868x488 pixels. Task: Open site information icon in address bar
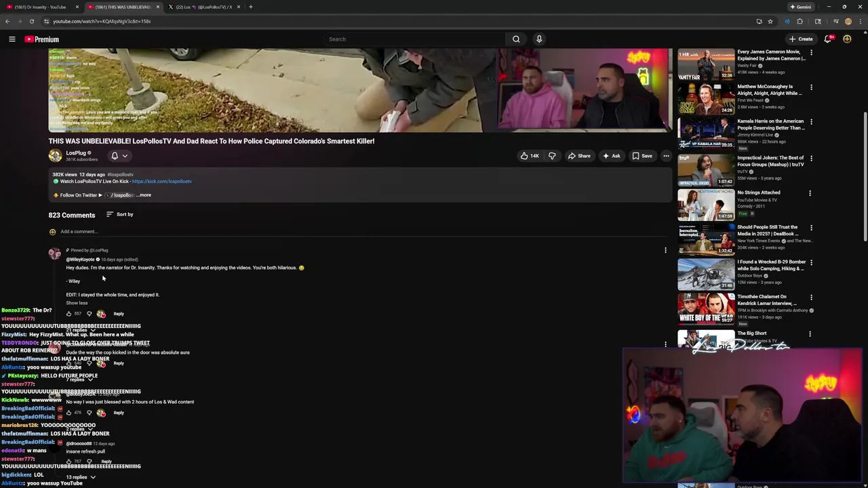(46, 21)
